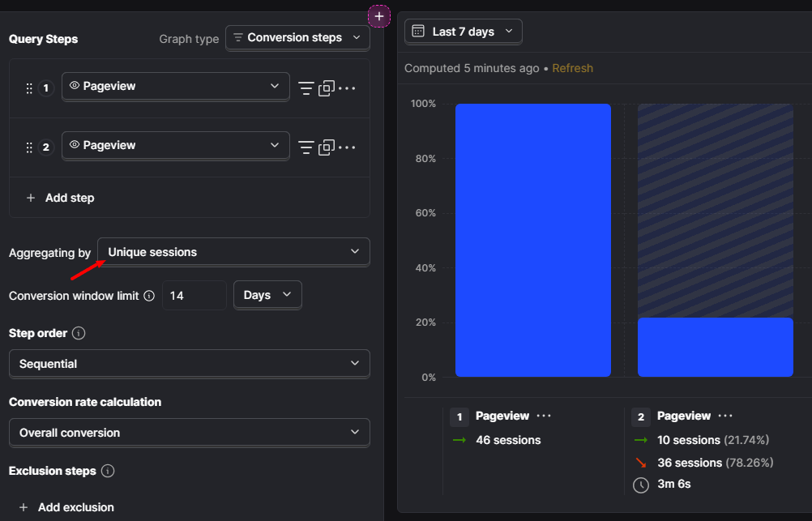The width and height of the screenshot is (812, 521).
Task: Duplicate query step 2
Action: (x=326, y=147)
